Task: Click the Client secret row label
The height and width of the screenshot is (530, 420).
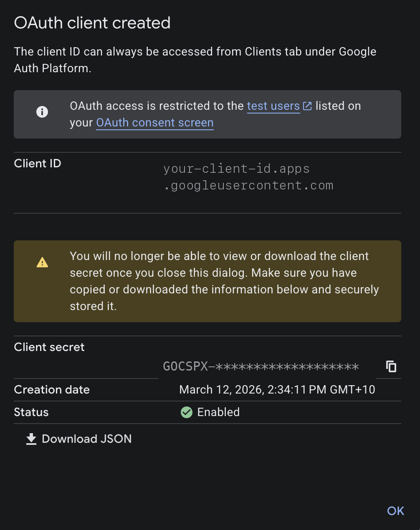Action: pyautogui.click(x=49, y=347)
